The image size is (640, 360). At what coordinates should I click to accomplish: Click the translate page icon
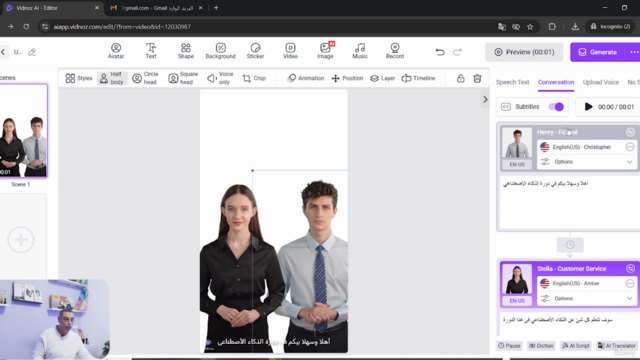point(502,27)
